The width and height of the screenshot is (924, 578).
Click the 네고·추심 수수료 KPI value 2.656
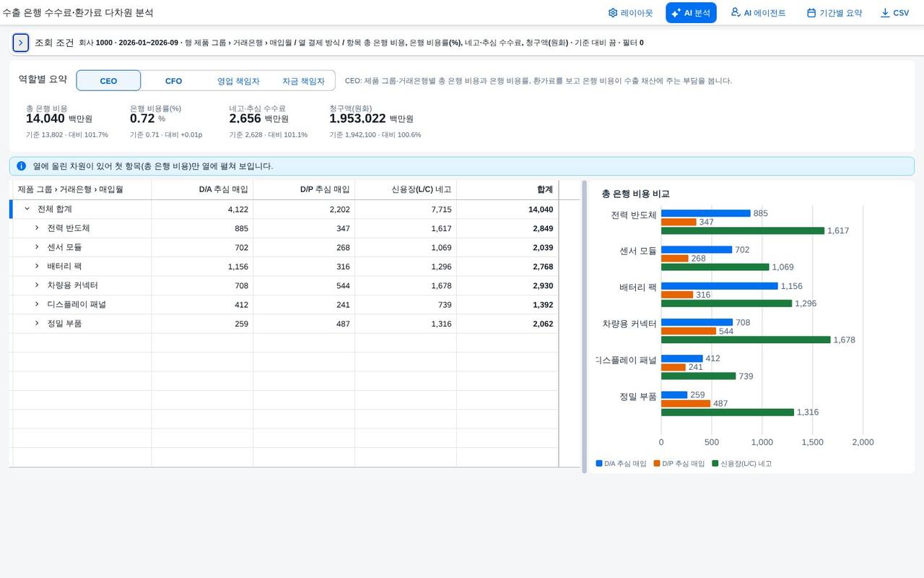[x=245, y=118]
